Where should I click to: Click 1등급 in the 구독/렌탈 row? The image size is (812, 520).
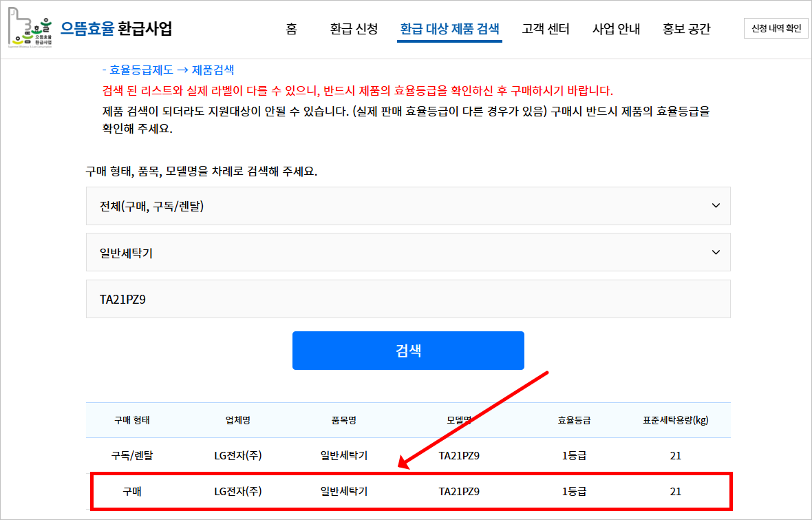click(575, 456)
